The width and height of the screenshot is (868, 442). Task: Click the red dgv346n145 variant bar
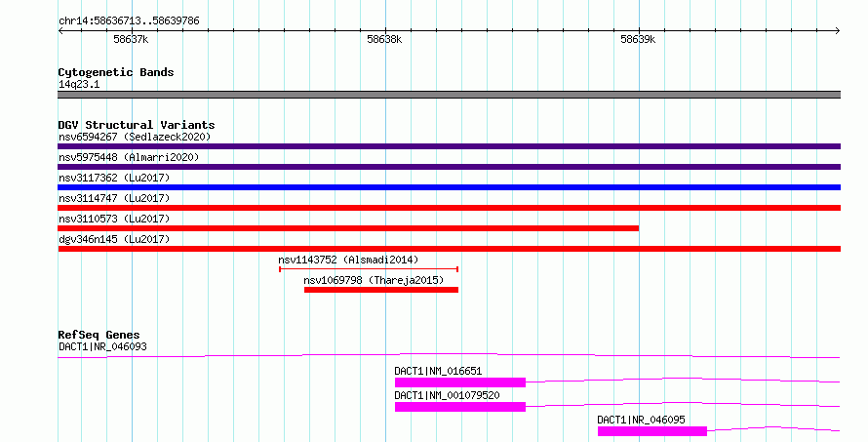click(x=449, y=249)
